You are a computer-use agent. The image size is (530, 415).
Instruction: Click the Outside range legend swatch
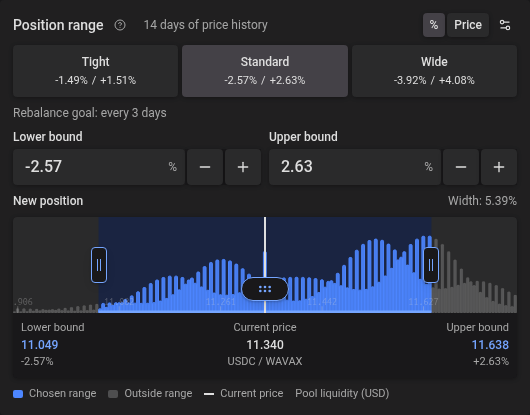(x=113, y=394)
